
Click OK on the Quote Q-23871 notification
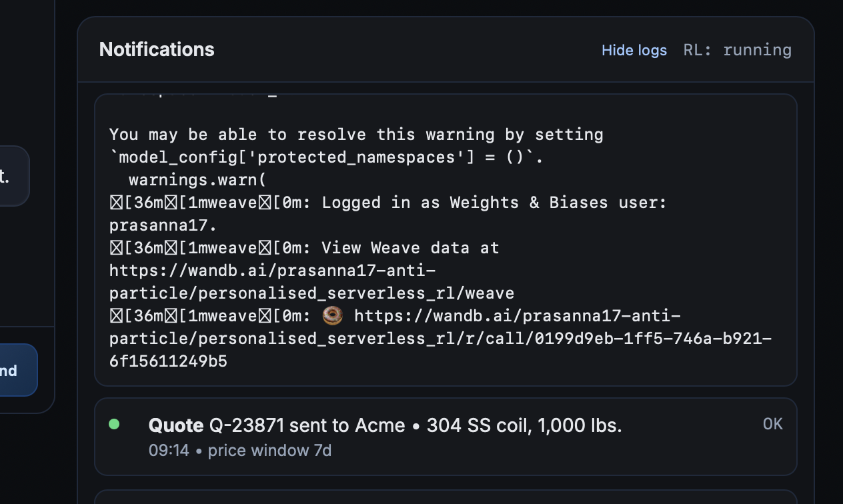(x=772, y=425)
